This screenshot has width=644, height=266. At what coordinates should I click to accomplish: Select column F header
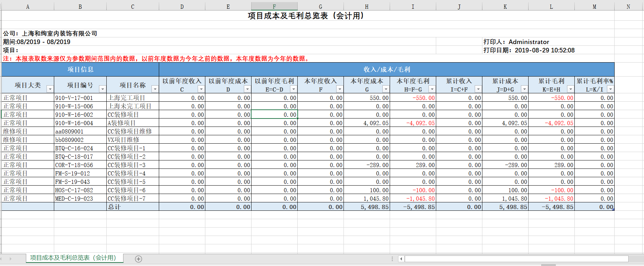point(274,6)
